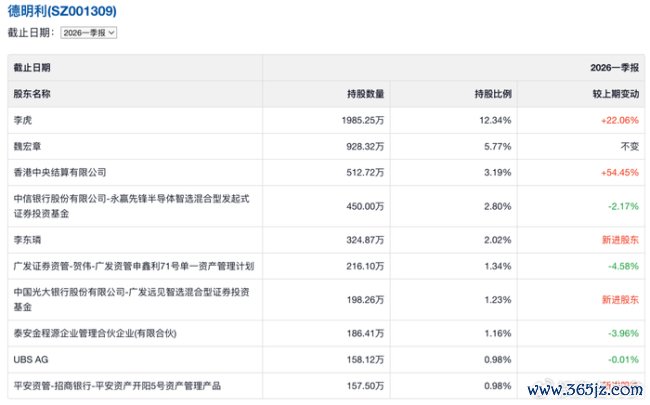Image resolution: width=650 pixels, height=405 pixels.
Task: Click the 1.23% holding ratio
Action: [x=497, y=300]
